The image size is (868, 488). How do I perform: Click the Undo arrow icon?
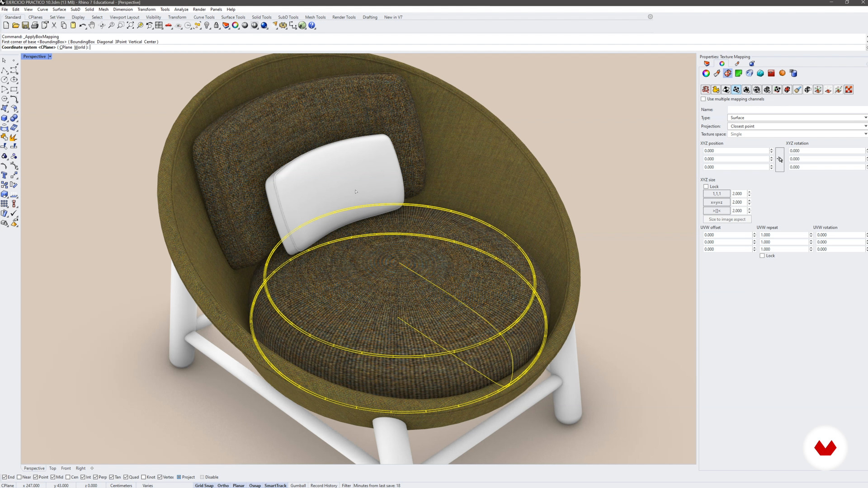click(x=82, y=26)
